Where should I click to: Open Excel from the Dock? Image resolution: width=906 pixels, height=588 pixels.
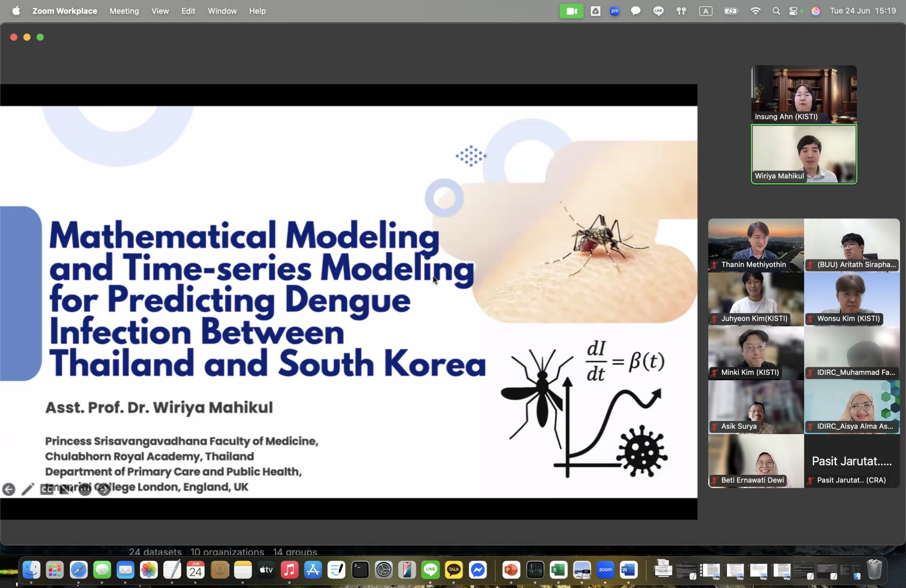click(x=558, y=570)
